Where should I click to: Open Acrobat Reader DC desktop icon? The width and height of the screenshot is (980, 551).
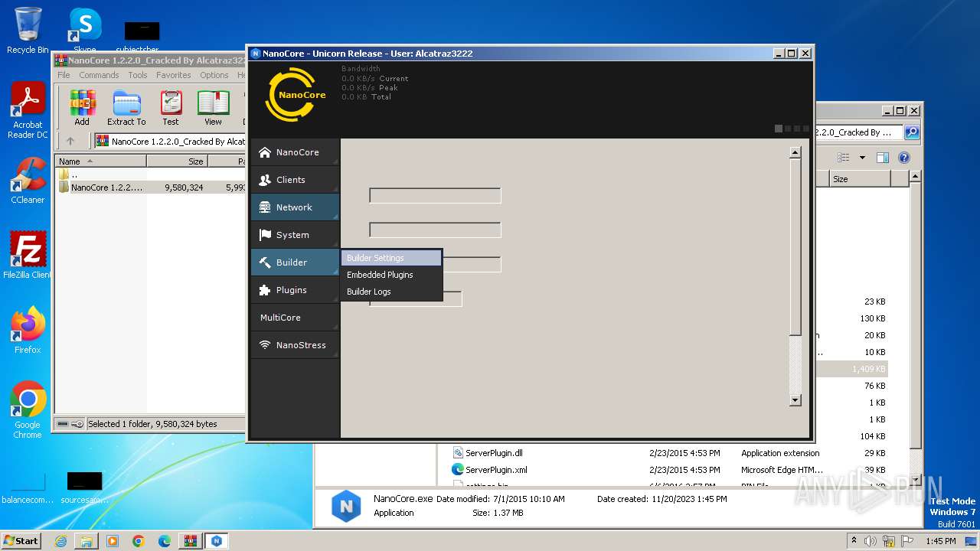click(28, 110)
